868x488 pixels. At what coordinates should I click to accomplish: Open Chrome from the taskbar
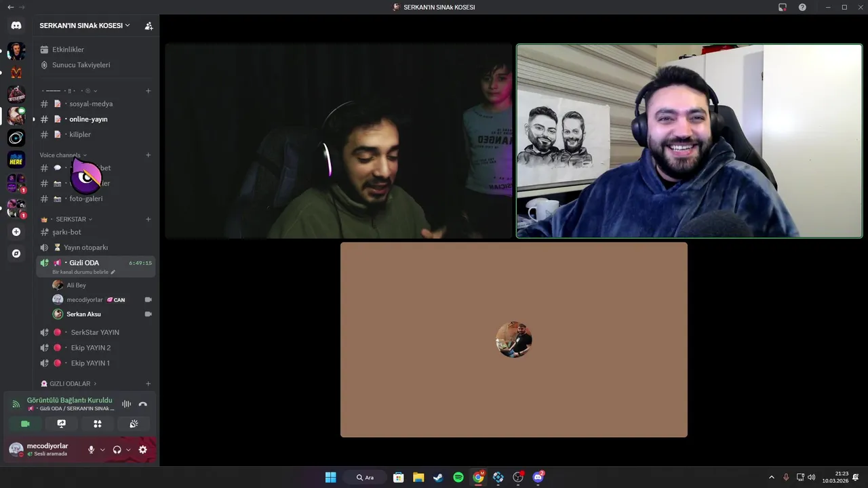pyautogui.click(x=478, y=477)
